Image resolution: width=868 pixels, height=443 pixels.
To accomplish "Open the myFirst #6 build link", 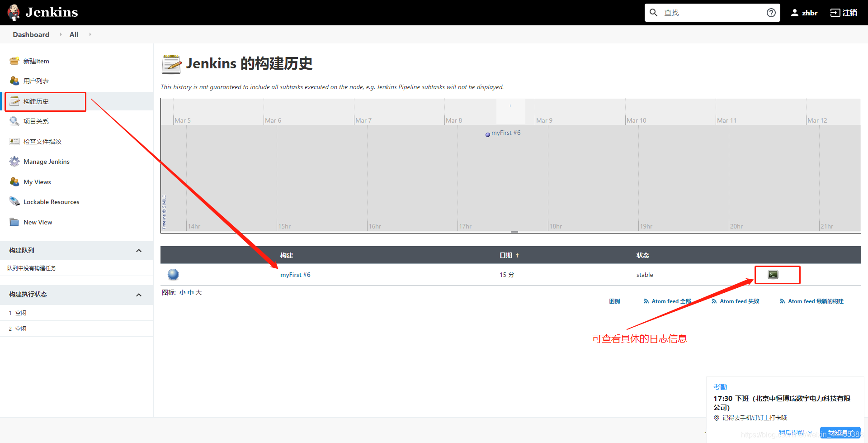I will click(x=295, y=275).
